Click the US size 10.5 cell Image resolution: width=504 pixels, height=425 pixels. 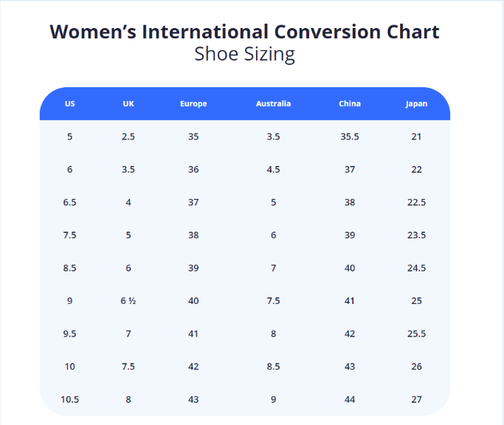click(x=70, y=399)
